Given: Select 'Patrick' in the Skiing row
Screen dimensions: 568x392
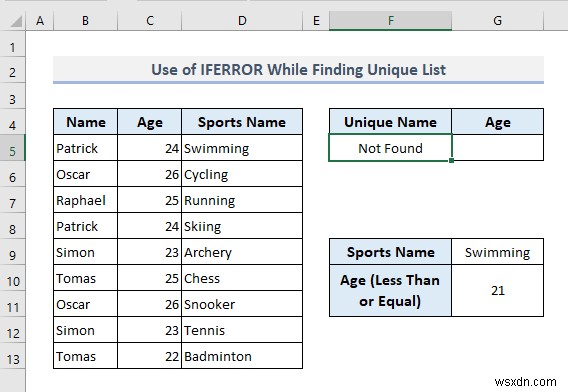Looking at the screenshot, I should click(x=85, y=226).
